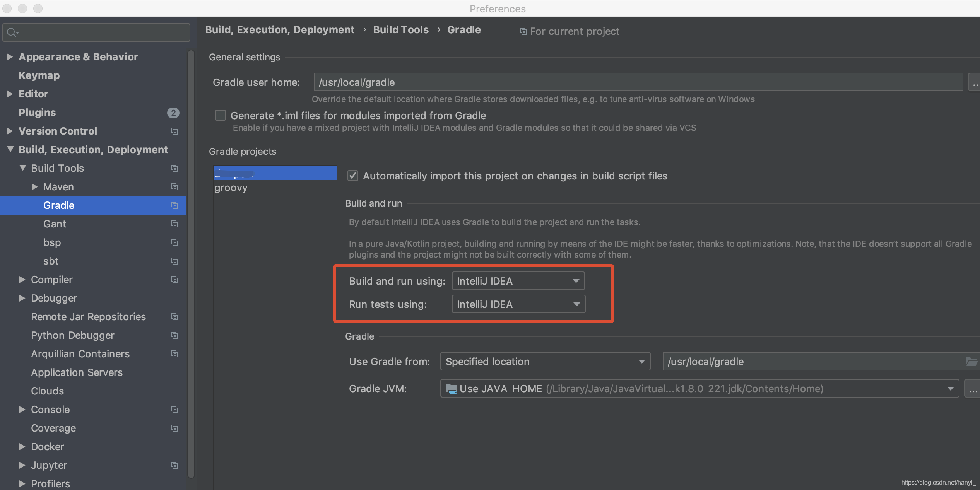Click browse button next to Gradle JVM
The width and height of the screenshot is (980, 490).
tap(973, 389)
